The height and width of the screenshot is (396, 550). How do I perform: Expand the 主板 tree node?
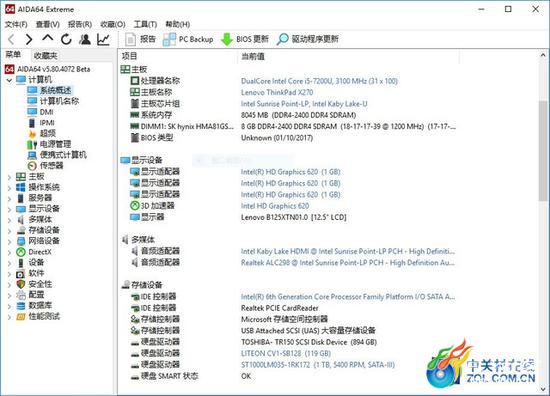(9, 177)
